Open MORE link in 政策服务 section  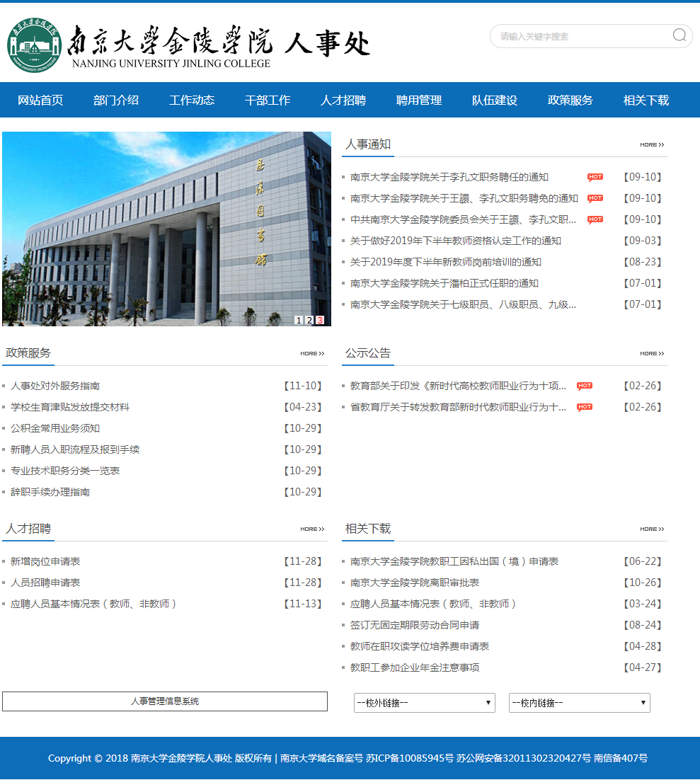311,353
